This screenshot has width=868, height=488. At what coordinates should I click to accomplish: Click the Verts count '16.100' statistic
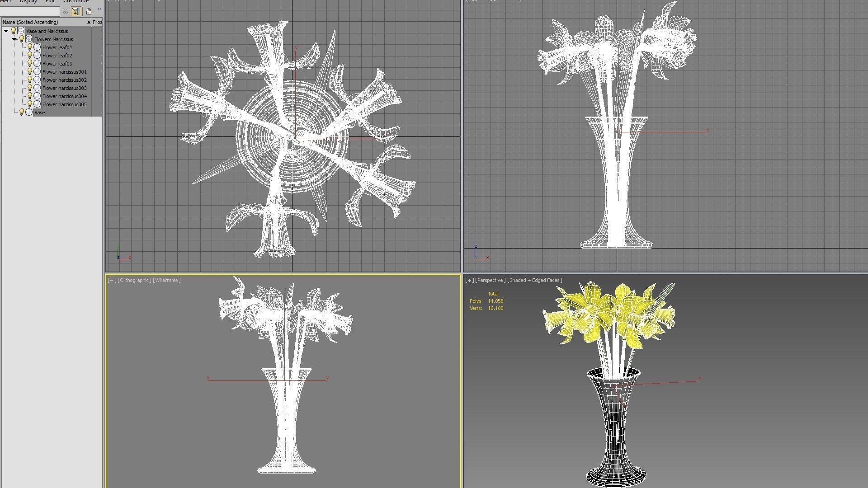495,308
